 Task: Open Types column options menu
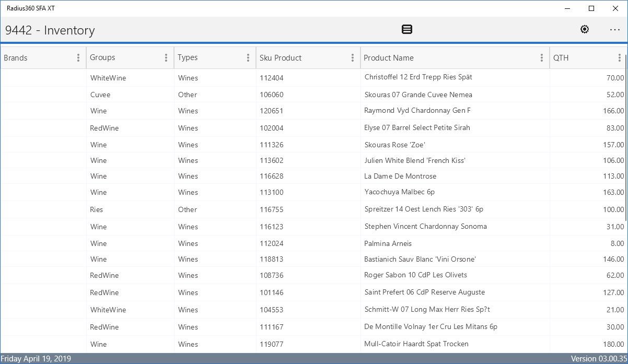pyautogui.click(x=248, y=58)
